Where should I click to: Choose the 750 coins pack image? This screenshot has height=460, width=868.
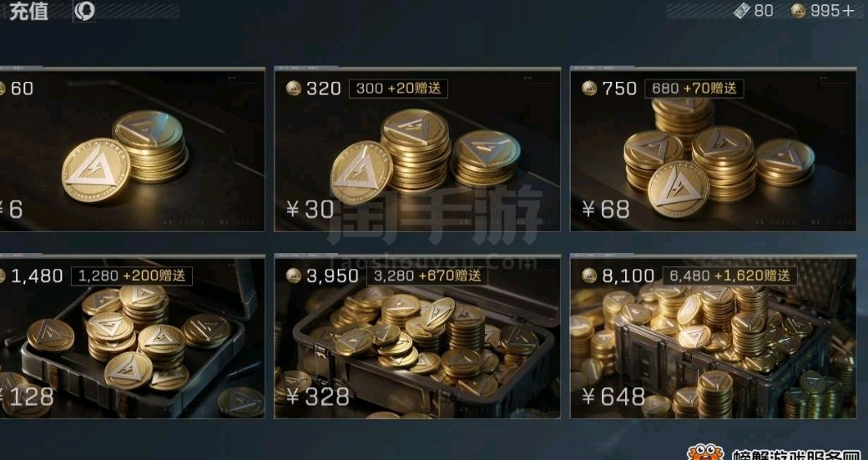point(713,149)
